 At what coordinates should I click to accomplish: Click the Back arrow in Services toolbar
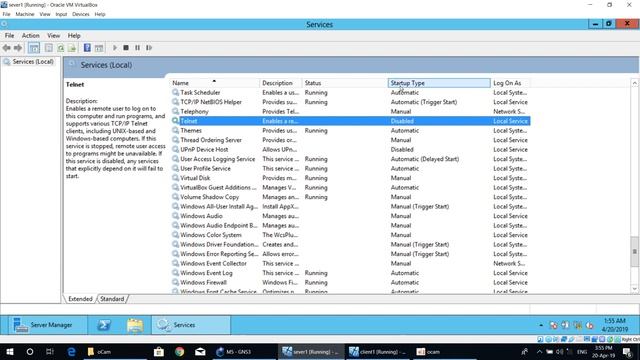pyautogui.click(x=7, y=48)
